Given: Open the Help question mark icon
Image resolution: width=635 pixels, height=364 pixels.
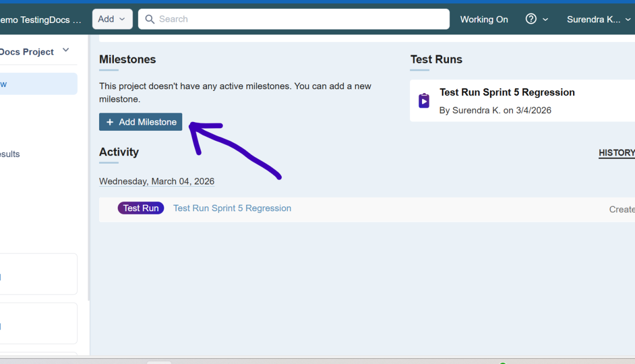Looking at the screenshot, I should (x=530, y=19).
